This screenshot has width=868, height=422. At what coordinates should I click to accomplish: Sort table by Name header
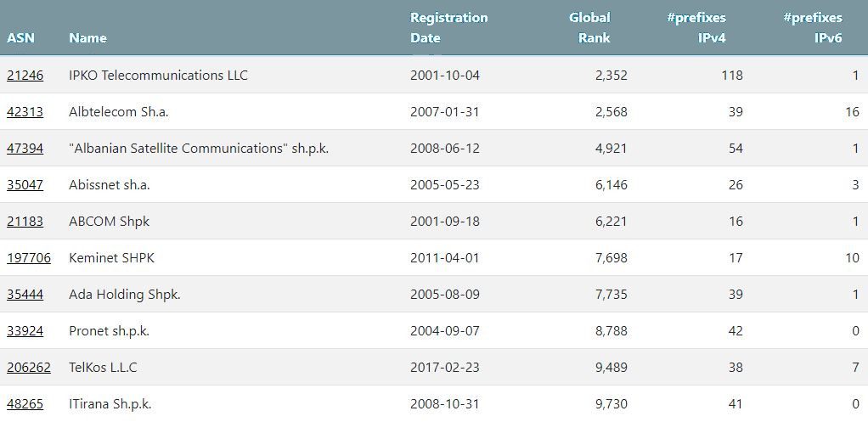pos(87,37)
